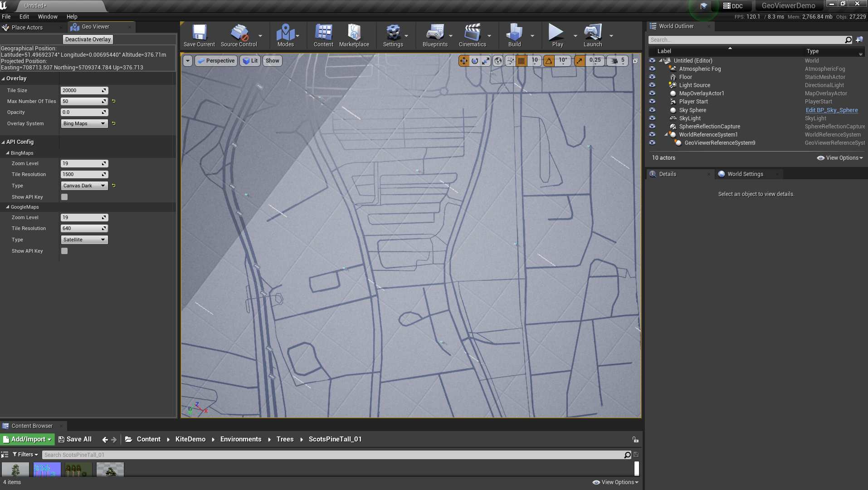
Task: Click the Edit BP_Sky_Sphere link
Action: pyautogui.click(x=831, y=110)
